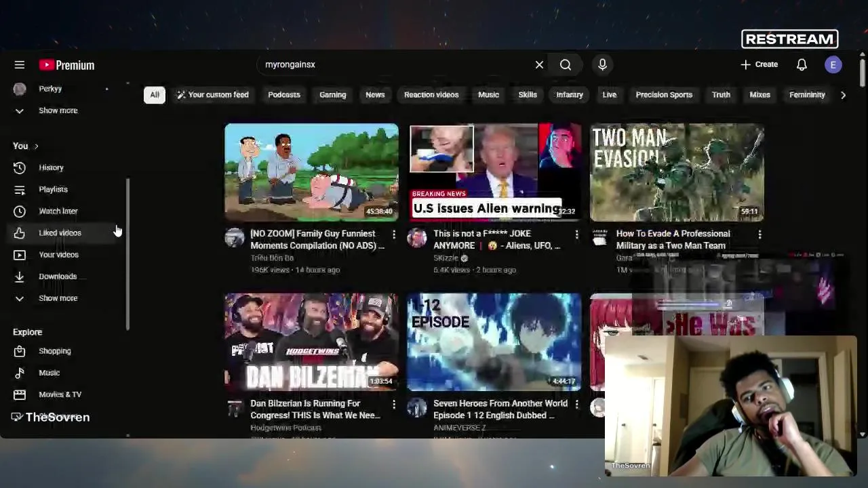This screenshot has width=868, height=488.
Task: Select the Mixes chip
Action: point(759,95)
